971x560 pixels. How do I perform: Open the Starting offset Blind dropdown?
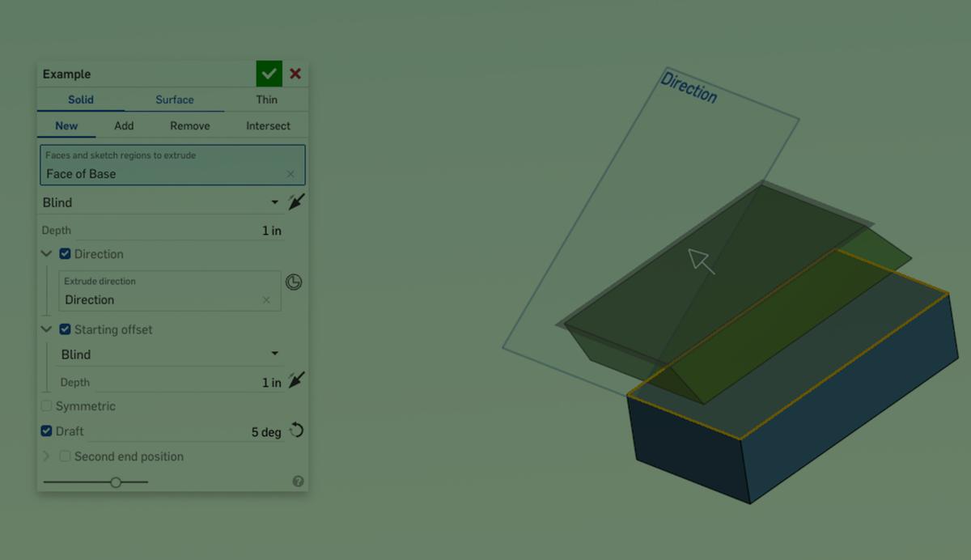tap(274, 354)
